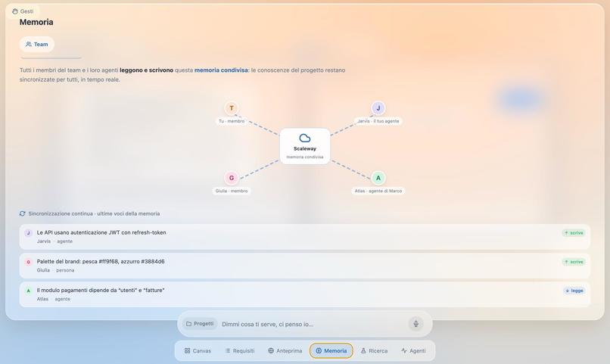Open the modulo pagamenti memory entry
The width and height of the screenshot is (610, 364).
[304, 294]
